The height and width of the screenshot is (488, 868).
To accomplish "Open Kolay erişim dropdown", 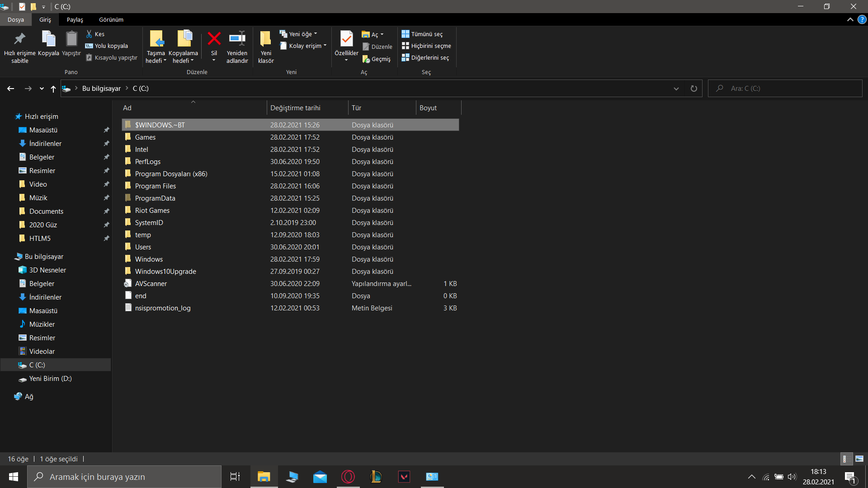I will pos(303,46).
